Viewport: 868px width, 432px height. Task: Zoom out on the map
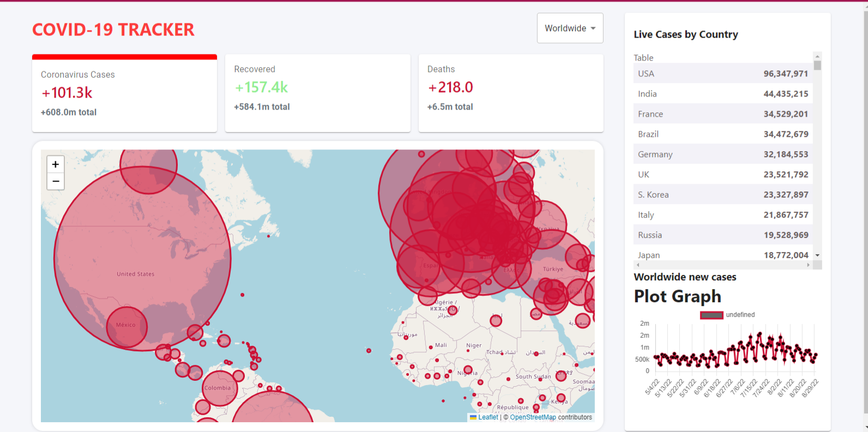56,181
